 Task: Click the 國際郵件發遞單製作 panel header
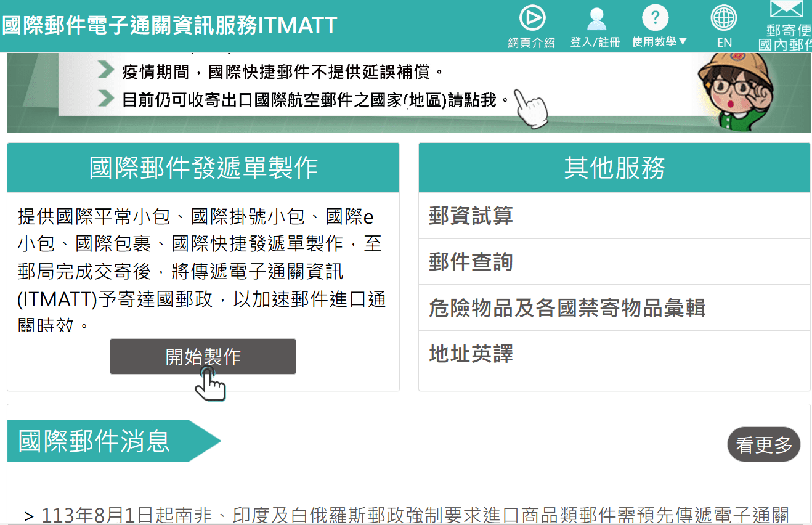[x=203, y=168]
